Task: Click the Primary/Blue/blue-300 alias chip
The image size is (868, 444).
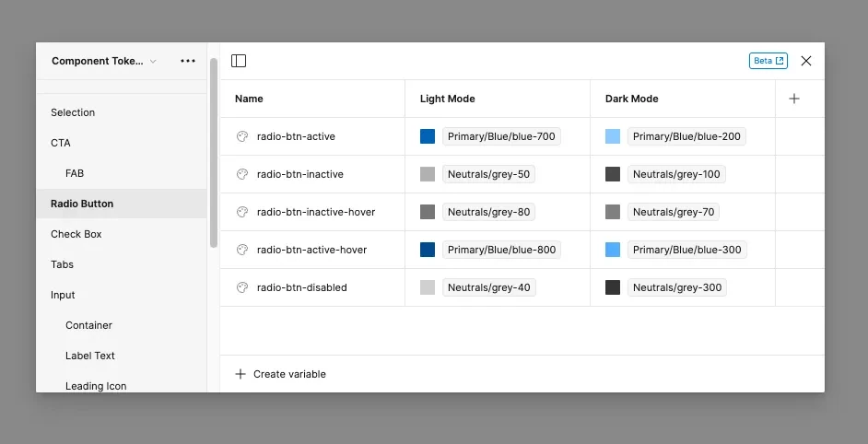Action: coord(687,250)
